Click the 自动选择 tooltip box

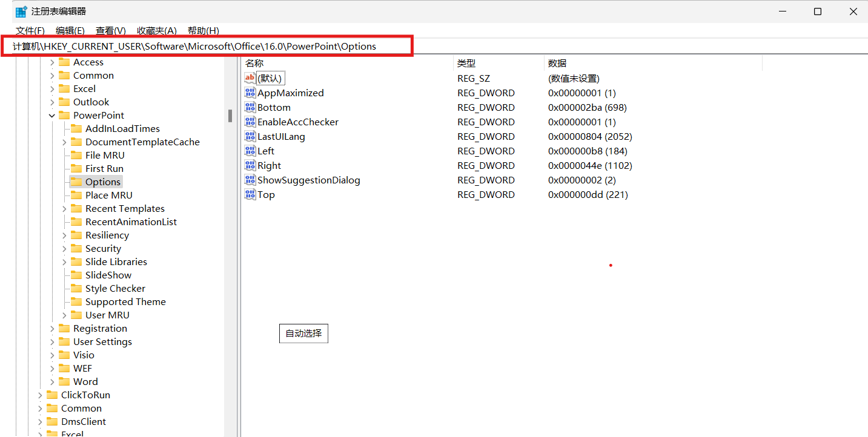(x=303, y=333)
